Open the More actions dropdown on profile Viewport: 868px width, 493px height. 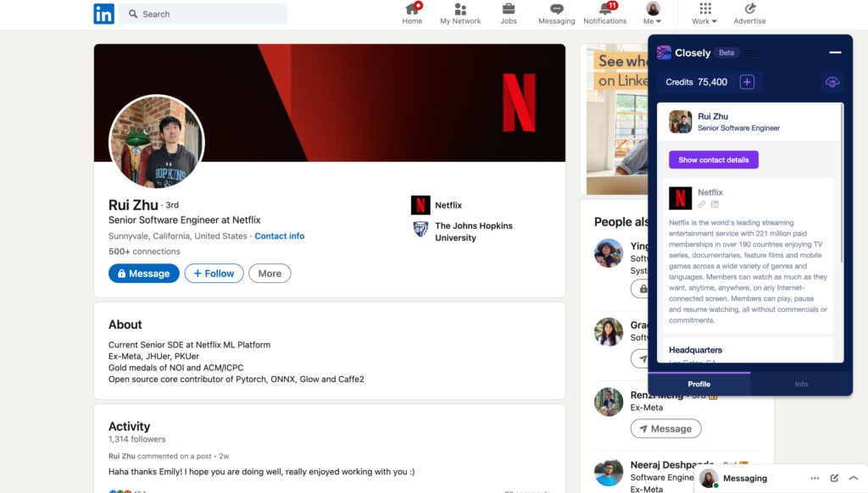coord(270,274)
